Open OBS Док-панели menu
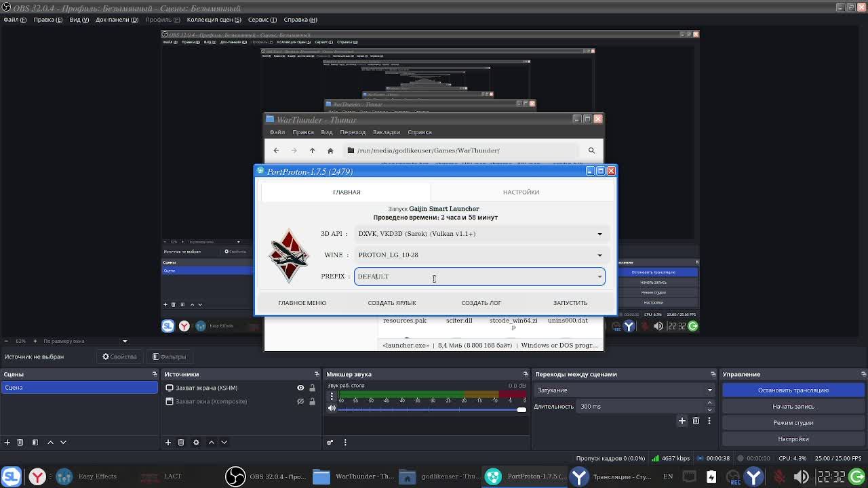 coord(117,20)
